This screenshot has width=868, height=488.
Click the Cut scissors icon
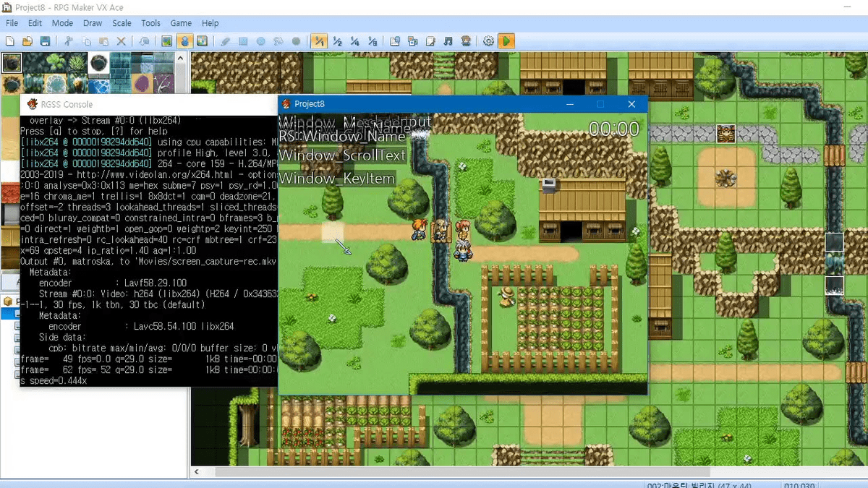[x=69, y=41]
